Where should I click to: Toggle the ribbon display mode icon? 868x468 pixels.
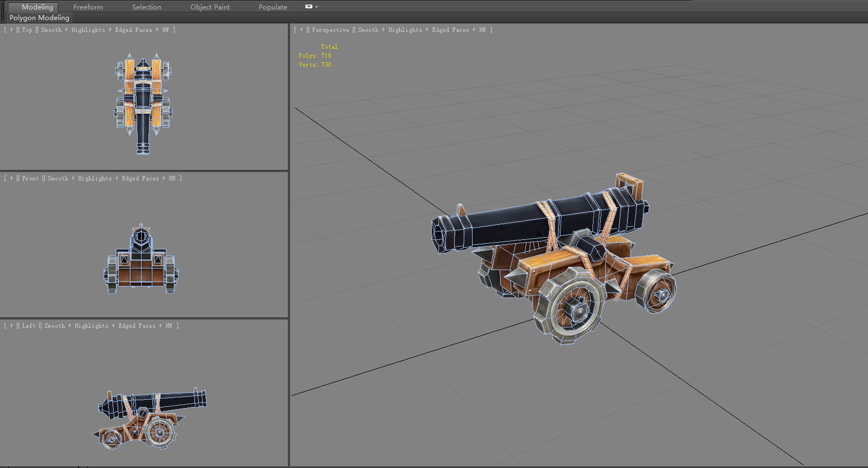[309, 7]
